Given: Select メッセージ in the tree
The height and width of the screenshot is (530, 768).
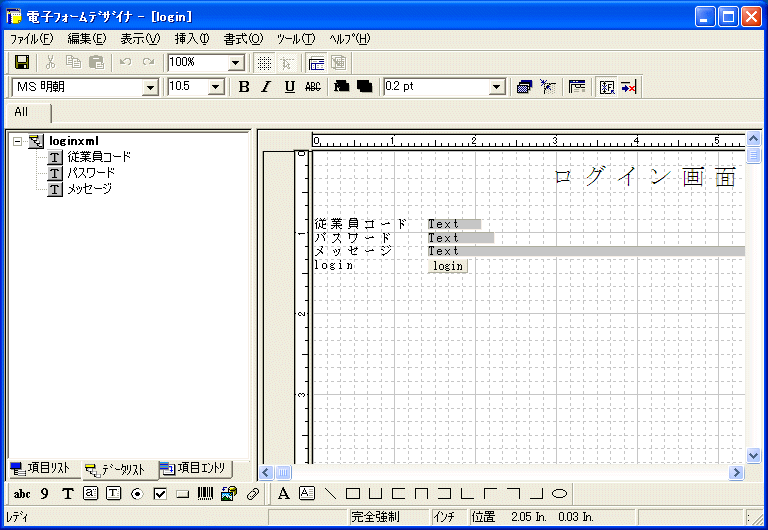Looking at the screenshot, I should (x=90, y=189).
